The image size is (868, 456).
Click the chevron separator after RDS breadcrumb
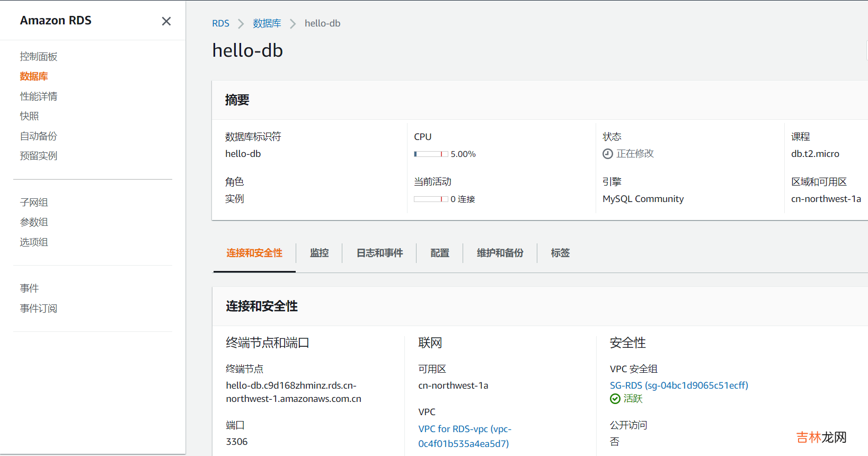pos(241,24)
